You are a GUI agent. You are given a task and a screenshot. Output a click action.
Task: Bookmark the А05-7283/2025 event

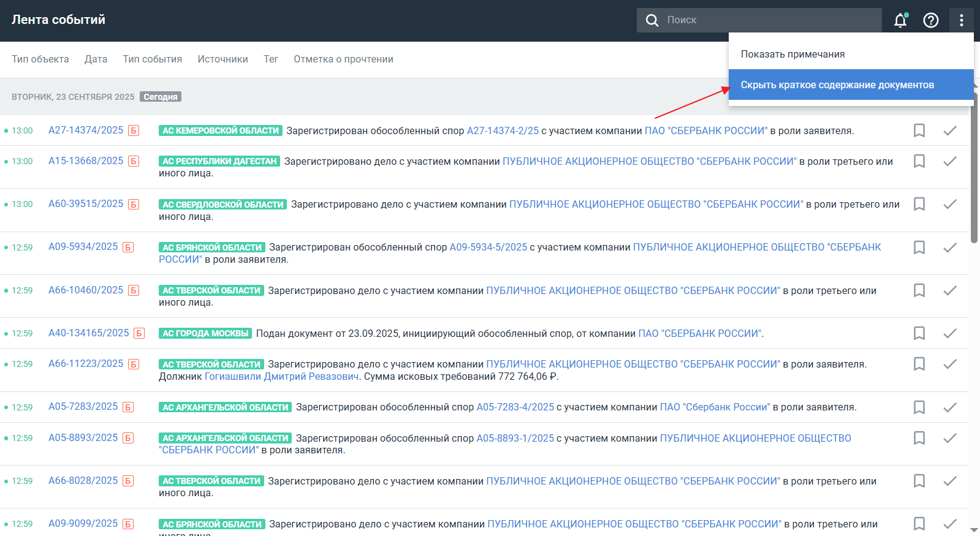919,407
